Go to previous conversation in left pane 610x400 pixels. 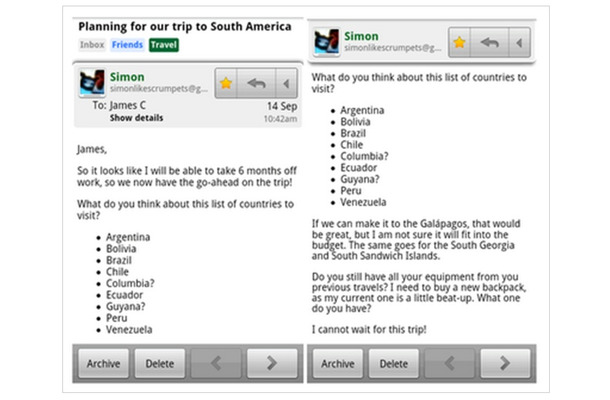(216, 363)
